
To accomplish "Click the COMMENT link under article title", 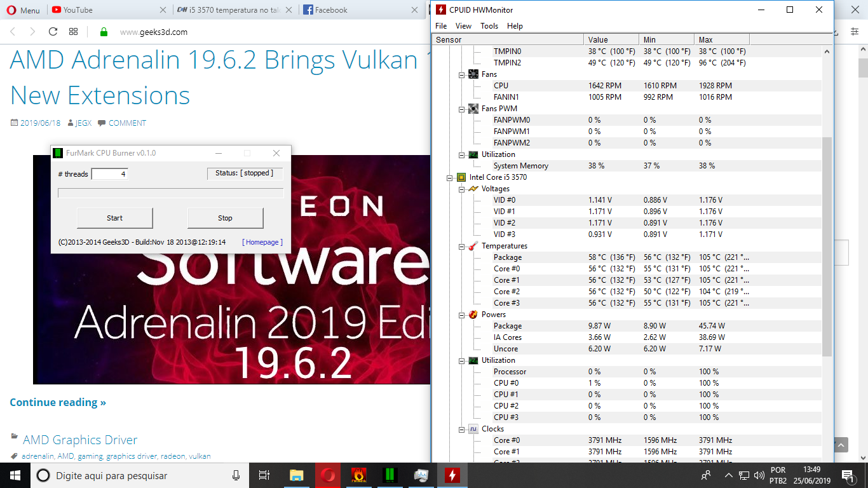I will (x=127, y=123).
